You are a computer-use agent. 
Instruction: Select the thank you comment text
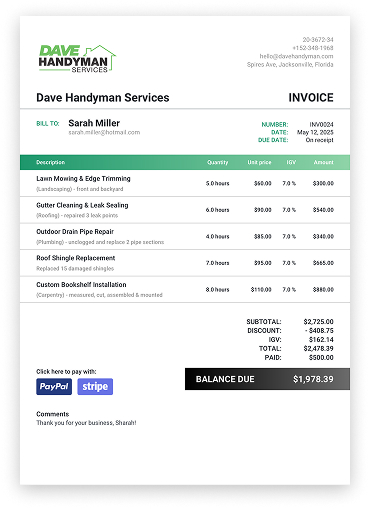tap(86, 423)
